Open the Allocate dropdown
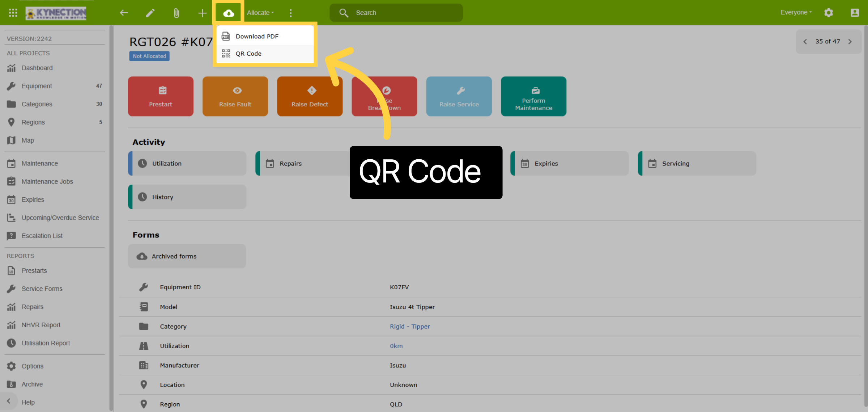 (x=260, y=13)
